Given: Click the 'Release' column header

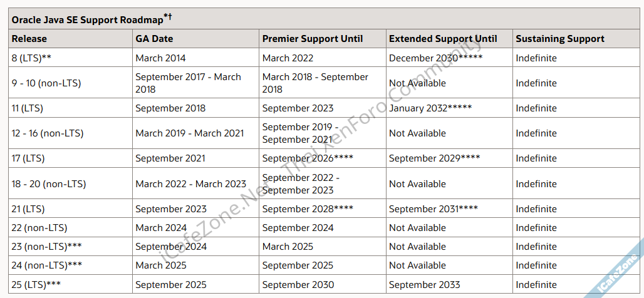Looking at the screenshot, I should click(x=29, y=39).
